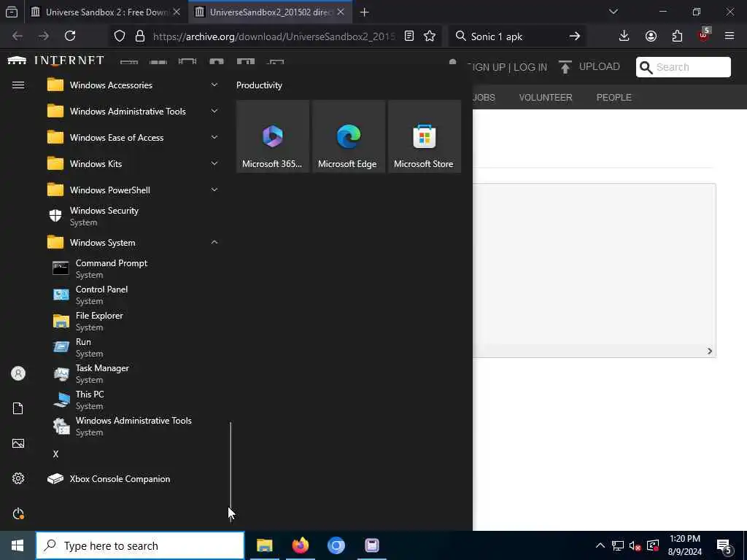Open Firefox account icon
The width and height of the screenshot is (747, 560).
pyautogui.click(x=651, y=36)
